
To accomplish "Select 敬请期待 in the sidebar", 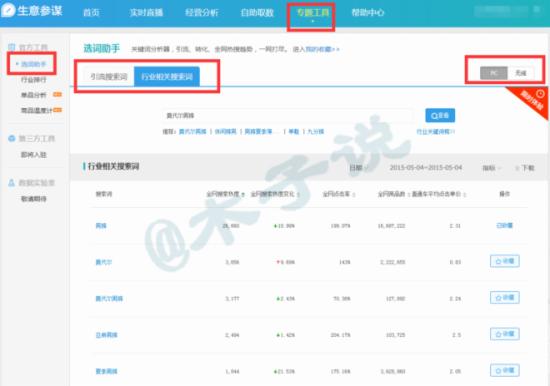I will tap(34, 199).
